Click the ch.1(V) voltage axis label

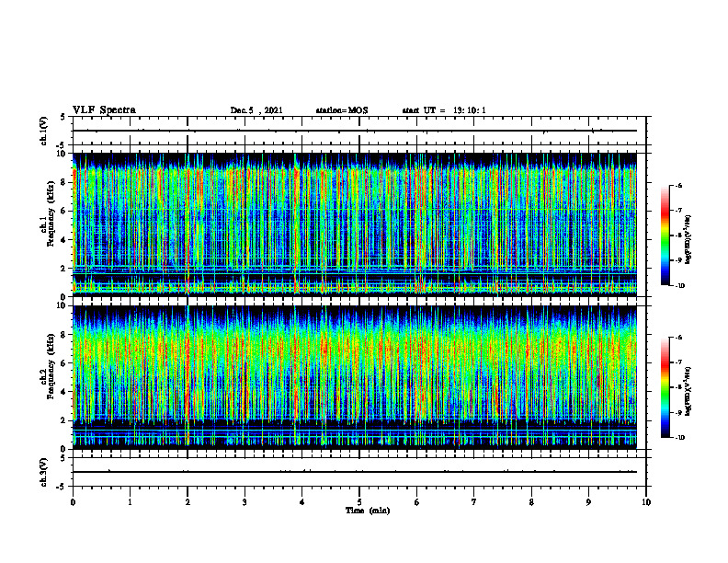pyautogui.click(x=43, y=131)
